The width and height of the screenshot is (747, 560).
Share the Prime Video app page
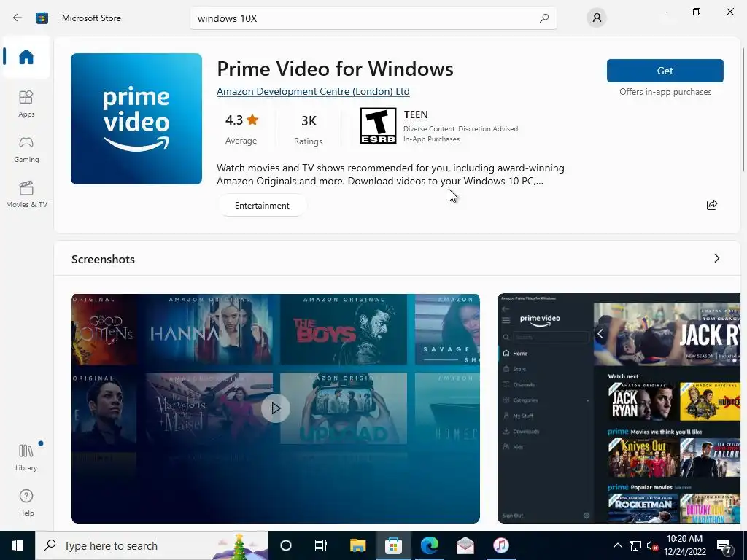(712, 205)
